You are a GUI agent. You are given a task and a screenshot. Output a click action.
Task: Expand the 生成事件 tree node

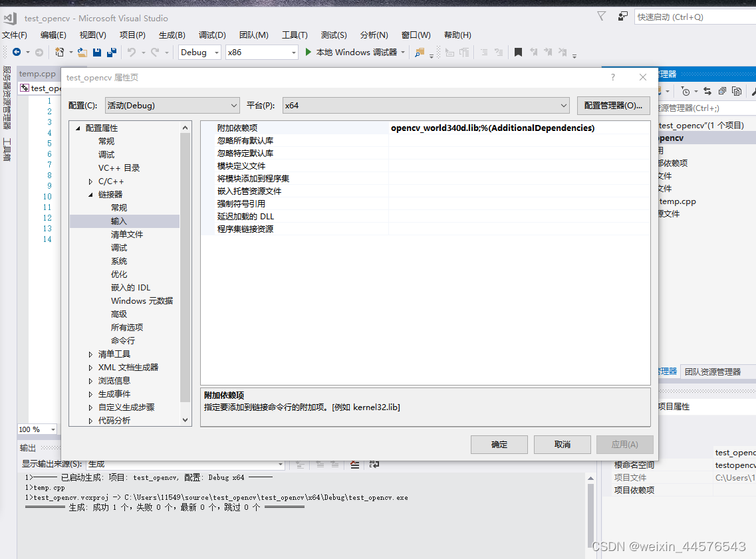coord(90,394)
